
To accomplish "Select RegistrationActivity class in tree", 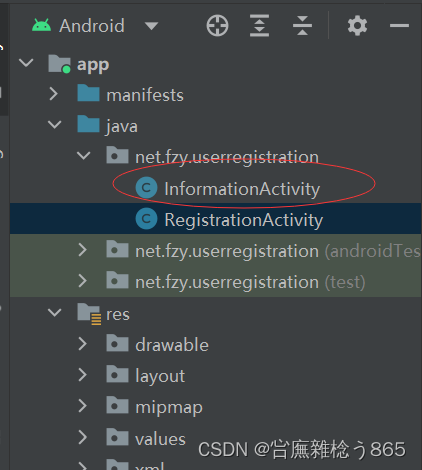I will (x=244, y=220).
